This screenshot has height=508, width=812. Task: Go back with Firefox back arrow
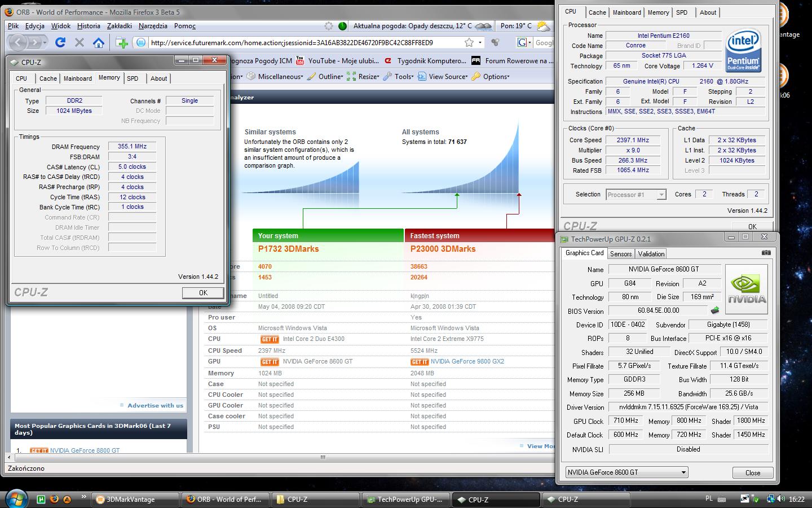click(x=18, y=42)
